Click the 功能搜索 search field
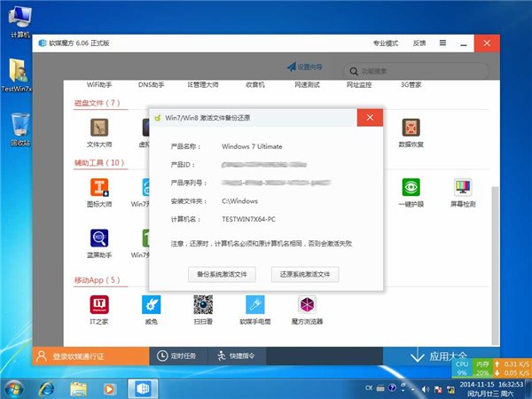Image resolution: width=532 pixels, height=399 pixels. tap(417, 71)
